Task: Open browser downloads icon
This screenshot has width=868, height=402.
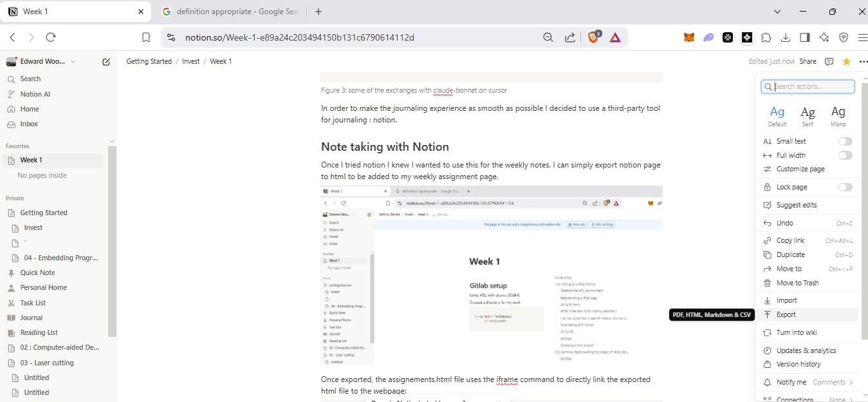Action: (785, 37)
